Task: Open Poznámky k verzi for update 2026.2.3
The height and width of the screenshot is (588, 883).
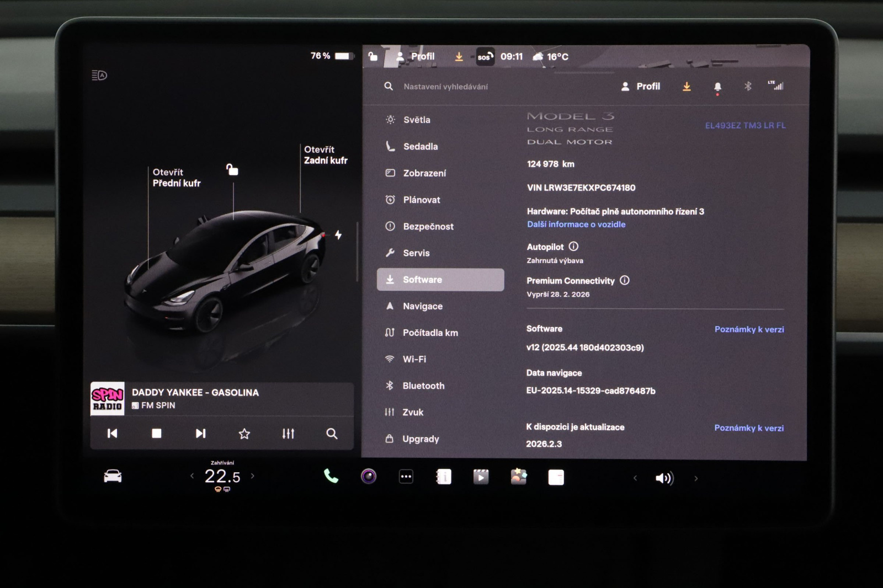Action: [x=748, y=428]
